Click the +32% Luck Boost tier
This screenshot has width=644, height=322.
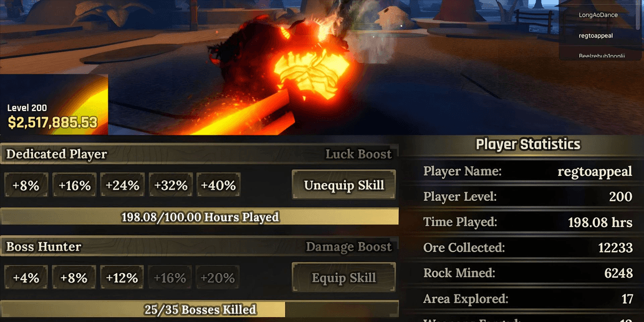pyautogui.click(x=170, y=185)
